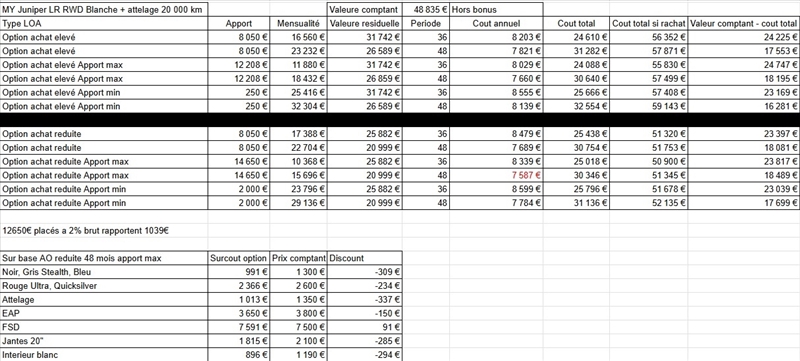Select the 24 747 € cell in last column
Image resolution: width=800 pixels, height=361 pixels.
pyautogui.click(x=743, y=65)
